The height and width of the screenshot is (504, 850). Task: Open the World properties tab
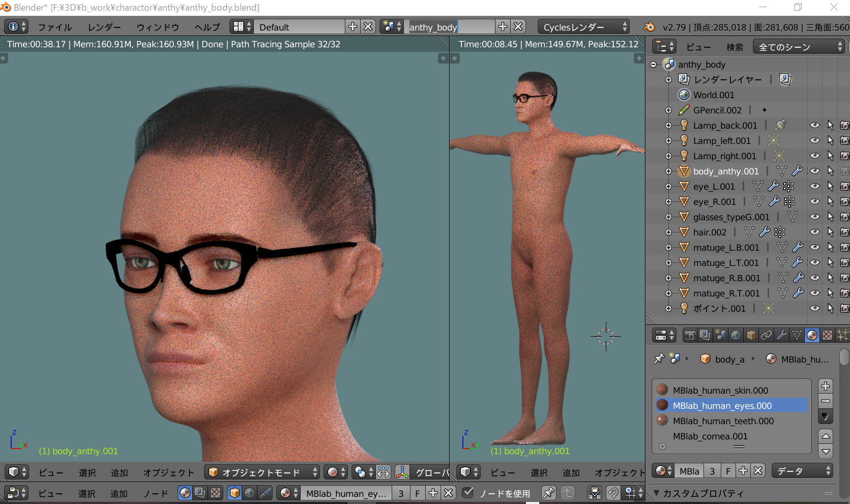click(736, 335)
